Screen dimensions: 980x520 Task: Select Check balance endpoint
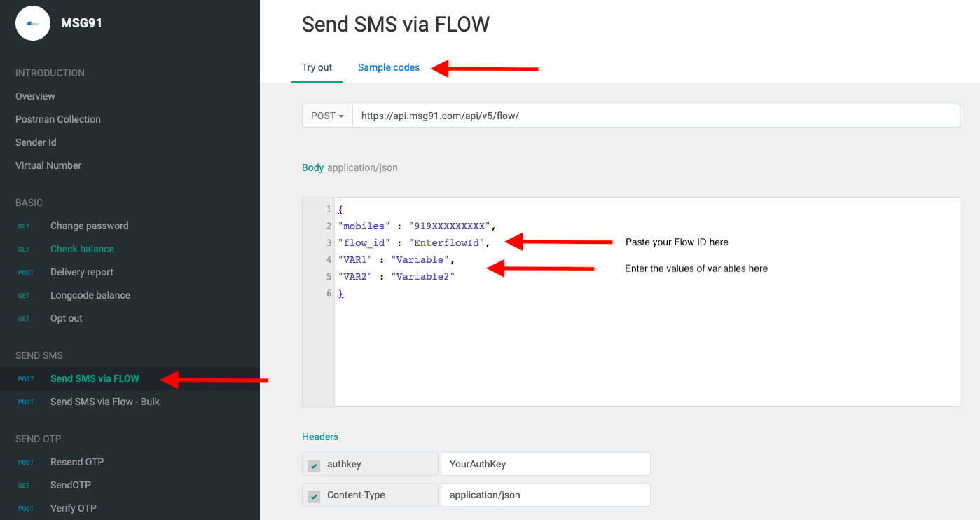coord(82,249)
